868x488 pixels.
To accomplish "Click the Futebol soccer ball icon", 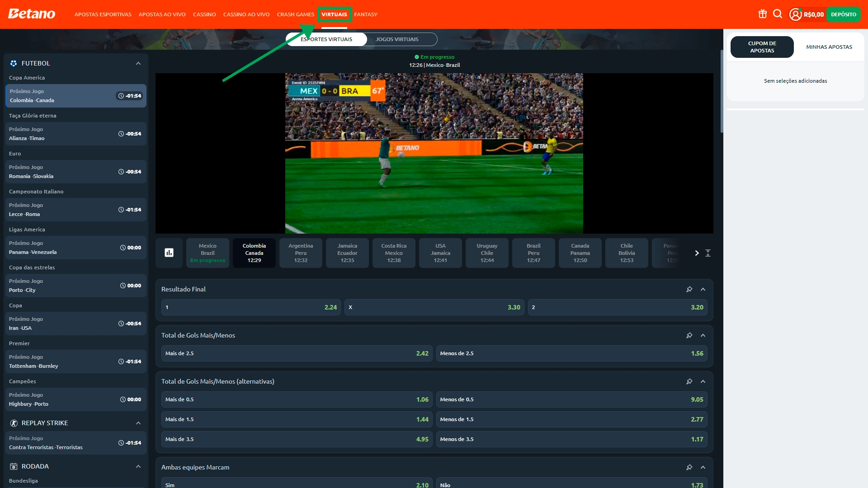I will (14, 63).
